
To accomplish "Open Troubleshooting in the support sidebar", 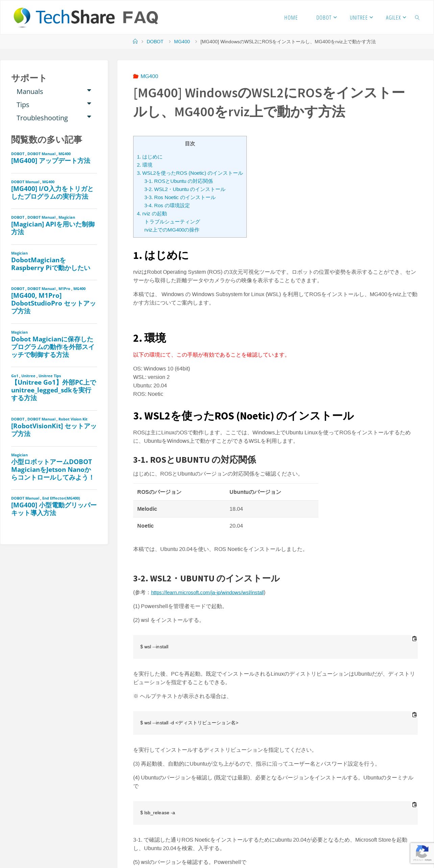I will 42,118.
